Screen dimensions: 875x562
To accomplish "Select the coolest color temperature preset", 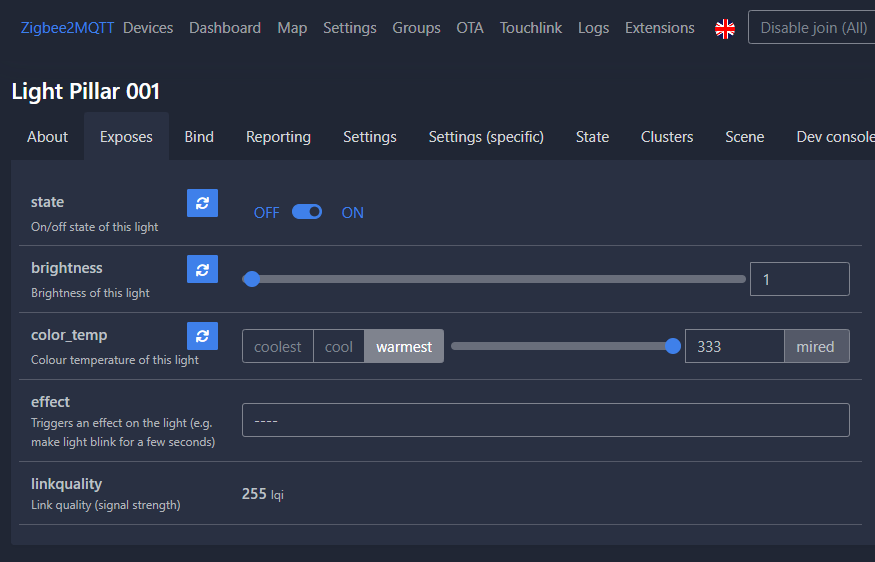I will point(278,347).
